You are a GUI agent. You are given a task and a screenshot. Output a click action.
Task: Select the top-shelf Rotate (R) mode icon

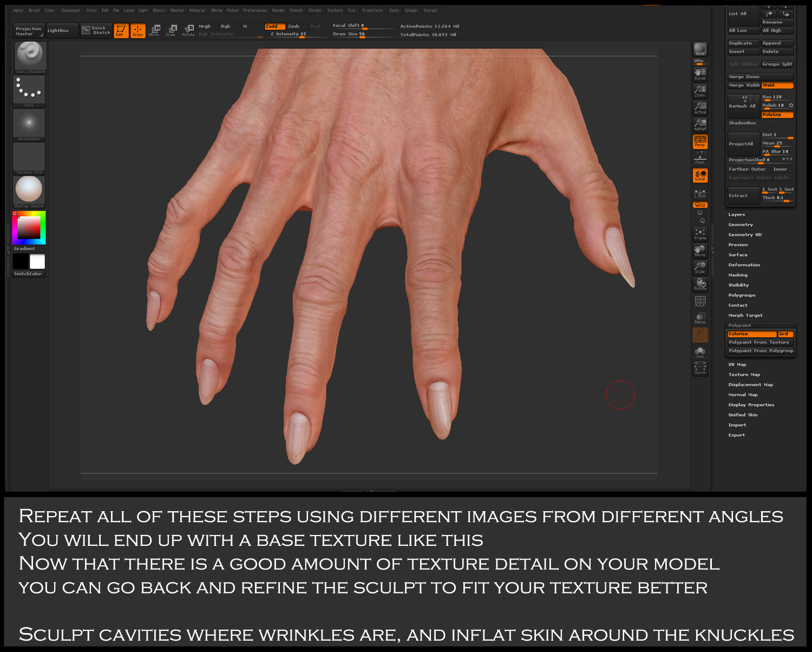pos(188,30)
